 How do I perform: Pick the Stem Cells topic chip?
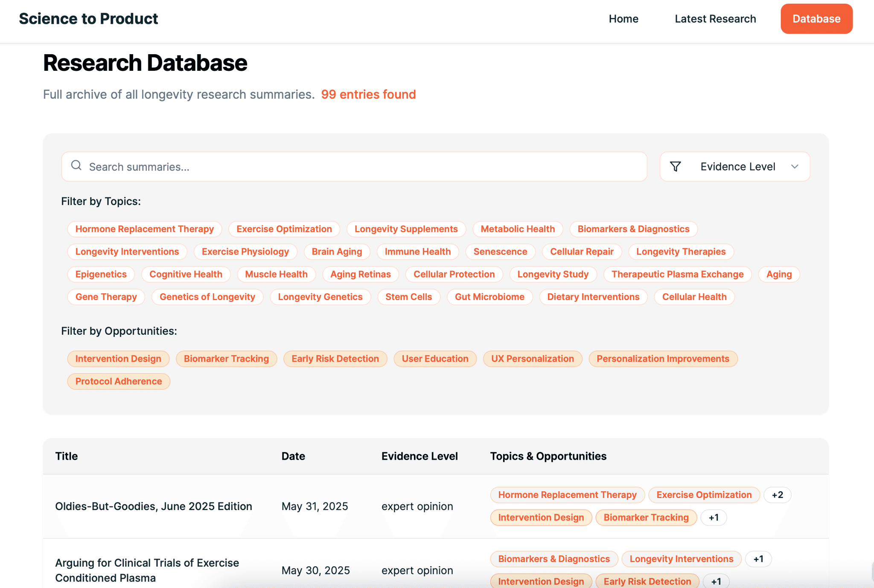pyautogui.click(x=408, y=297)
